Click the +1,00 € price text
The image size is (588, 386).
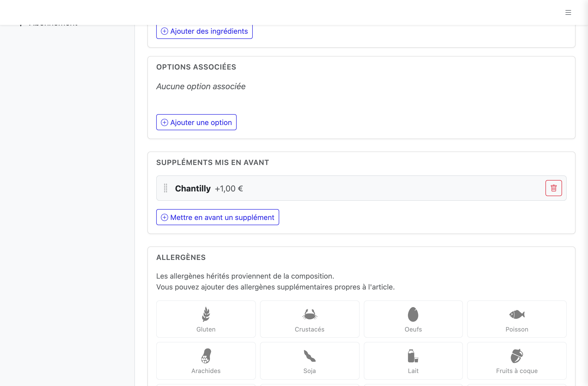point(229,189)
